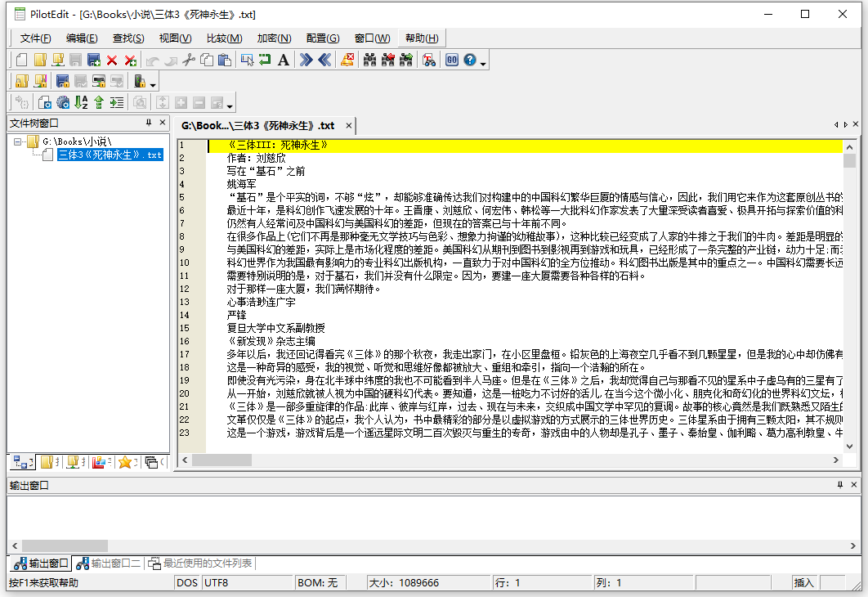This screenshot has width=868, height=597.
Task: Open the 配置(G) menu
Action: 323,38
